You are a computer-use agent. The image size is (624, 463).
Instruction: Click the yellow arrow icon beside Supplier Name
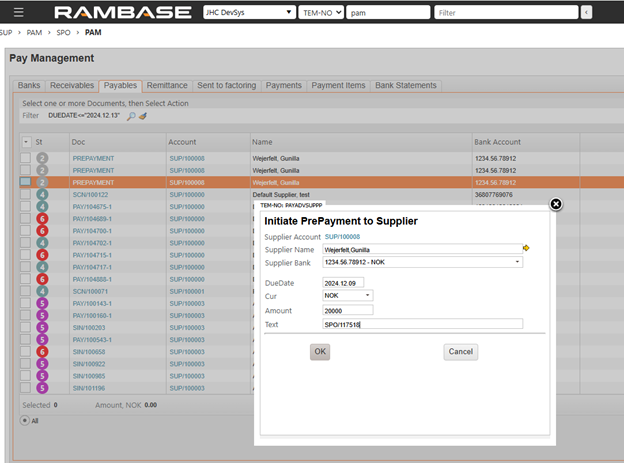[526, 248]
